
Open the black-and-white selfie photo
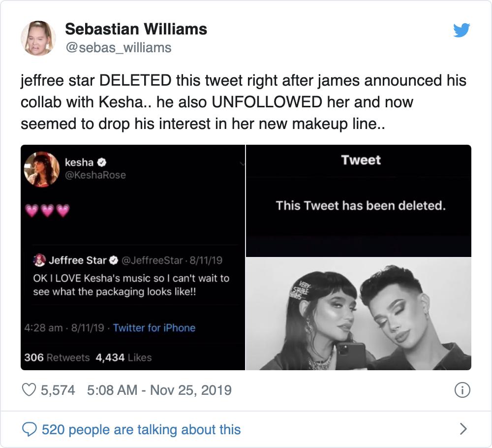pos(358,314)
